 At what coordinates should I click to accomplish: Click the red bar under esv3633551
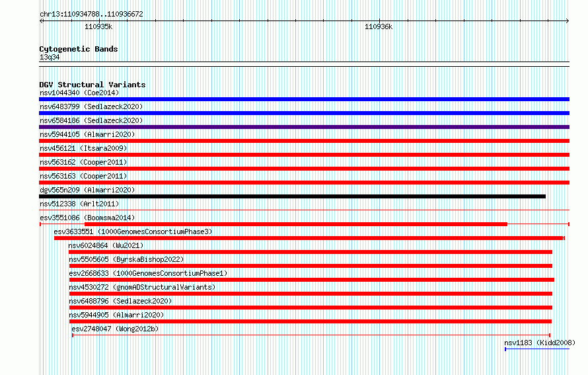(x=309, y=238)
